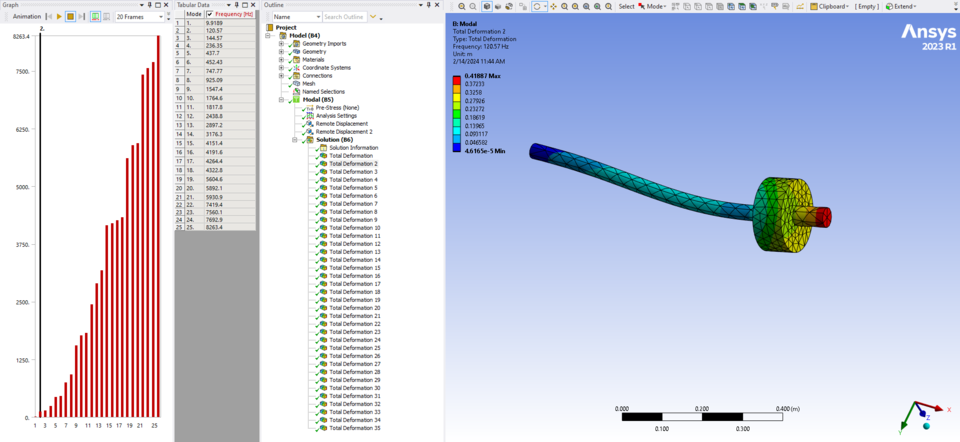
Task: Select frequency cell 120.57 in table
Action: coord(230,30)
